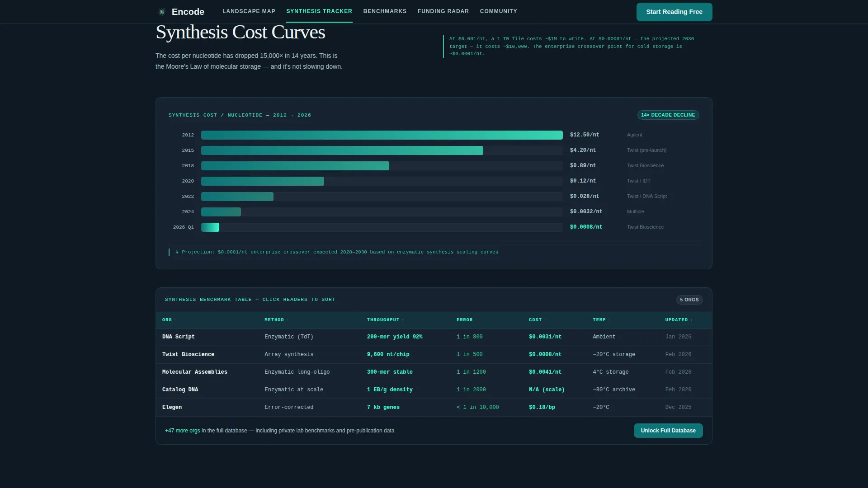
Task: Click the chart's highlighted $0.0008/nt value
Action: 586,227
